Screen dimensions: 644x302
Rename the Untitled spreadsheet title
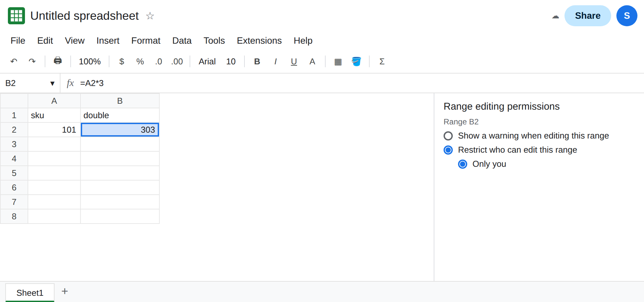click(84, 16)
